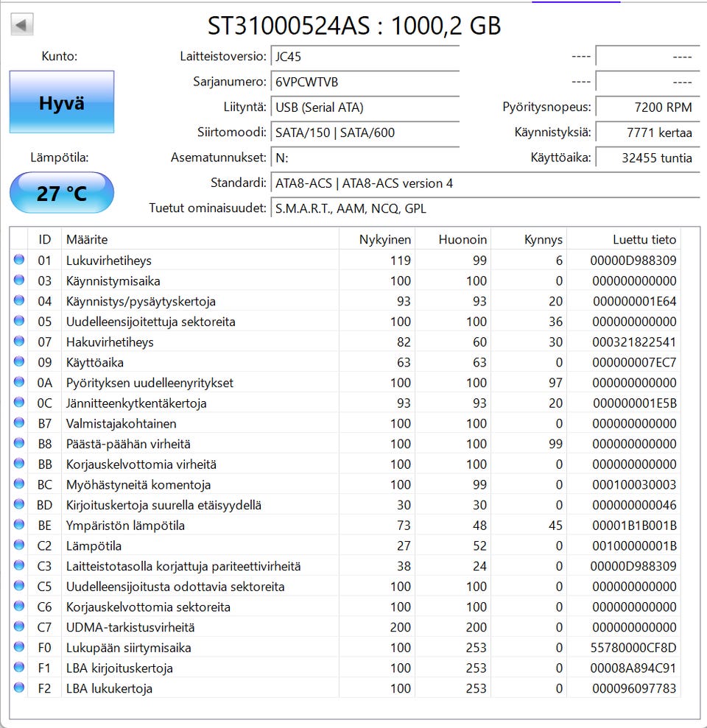The image size is (707, 728).
Task: Click the Hyvä health status button
Action: coord(62,102)
